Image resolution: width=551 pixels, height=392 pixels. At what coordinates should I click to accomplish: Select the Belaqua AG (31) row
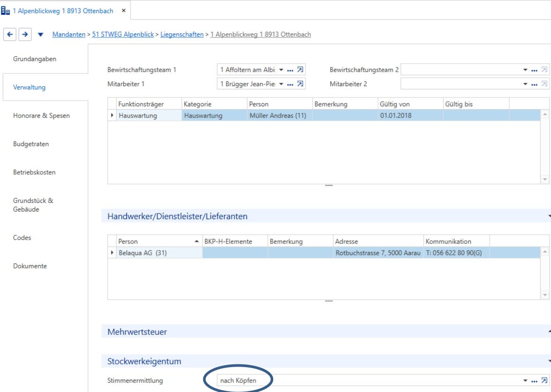[x=324, y=253]
